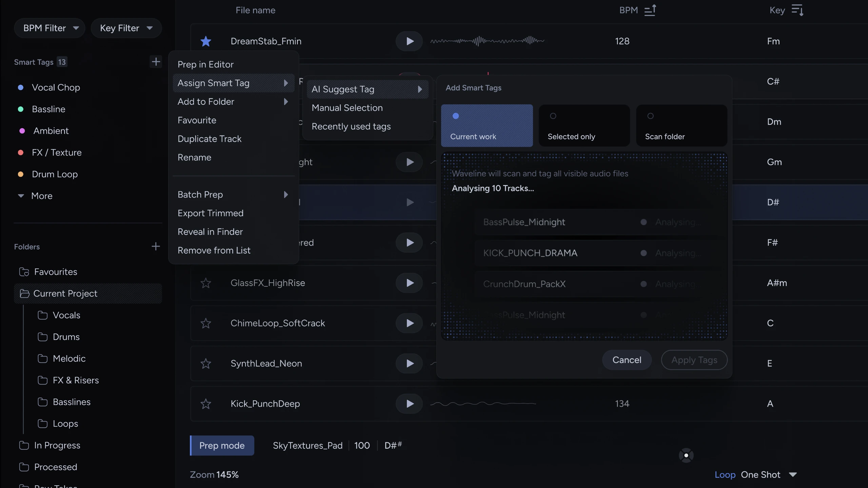Star the Kick_PunchDeep track
The height and width of the screenshot is (488, 868).
206,404
